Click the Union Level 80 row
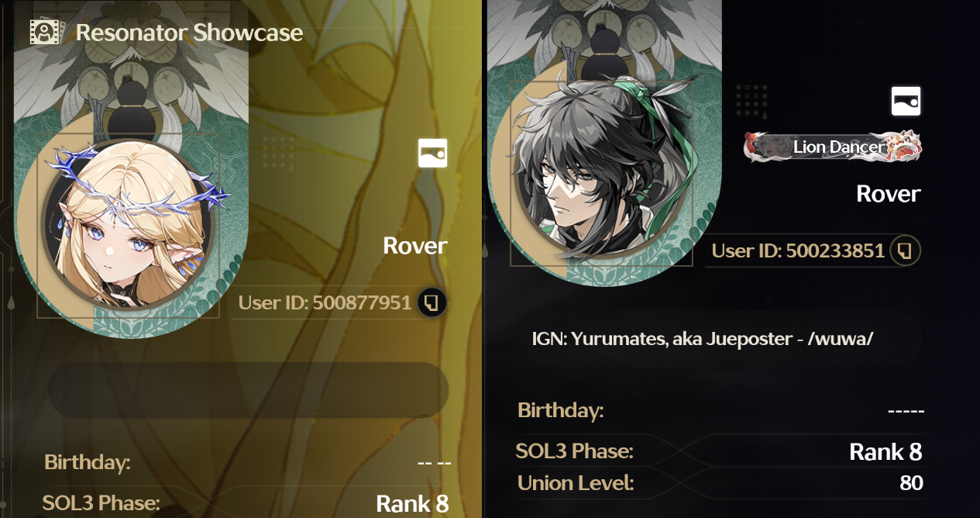This screenshot has height=518, width=980. [x=720, y=483]
